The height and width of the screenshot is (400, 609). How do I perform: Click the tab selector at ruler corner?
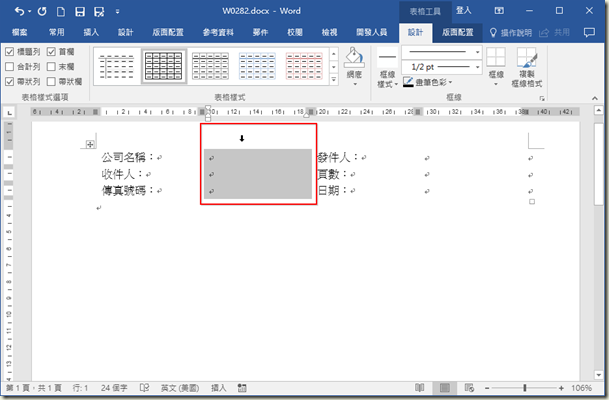click(9, 113)
